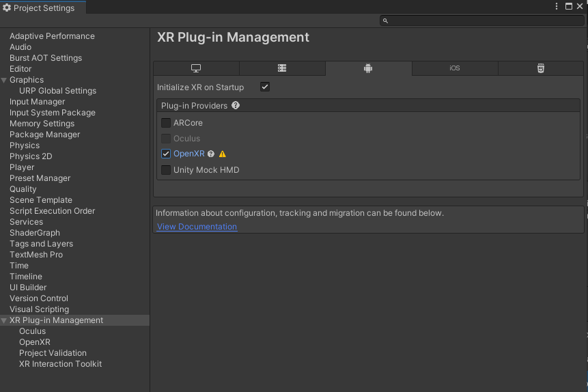Click the OpenXR yellow warning icon

coord(223,154)
